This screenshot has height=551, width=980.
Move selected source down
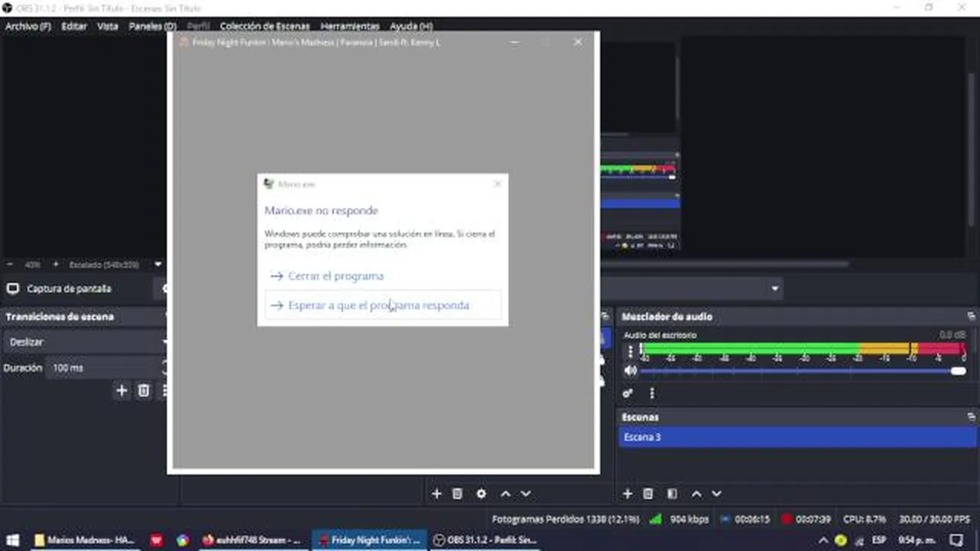pos(525,494)
